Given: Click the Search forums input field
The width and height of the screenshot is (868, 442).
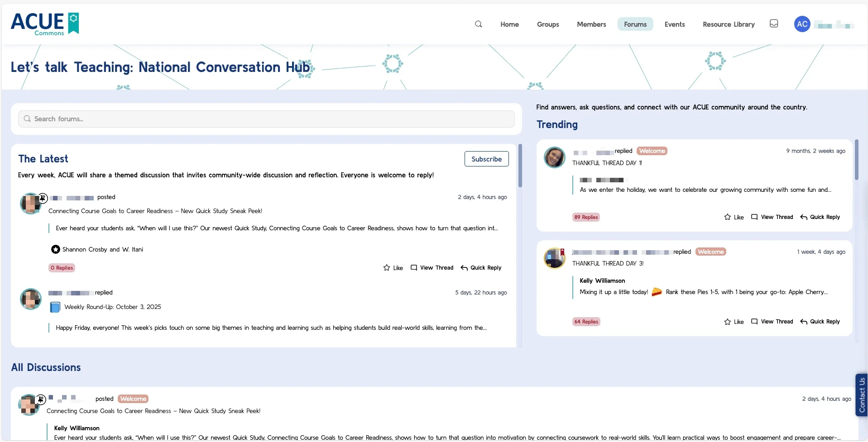Looking at the screenshot, I should click(x=266, y=119).
